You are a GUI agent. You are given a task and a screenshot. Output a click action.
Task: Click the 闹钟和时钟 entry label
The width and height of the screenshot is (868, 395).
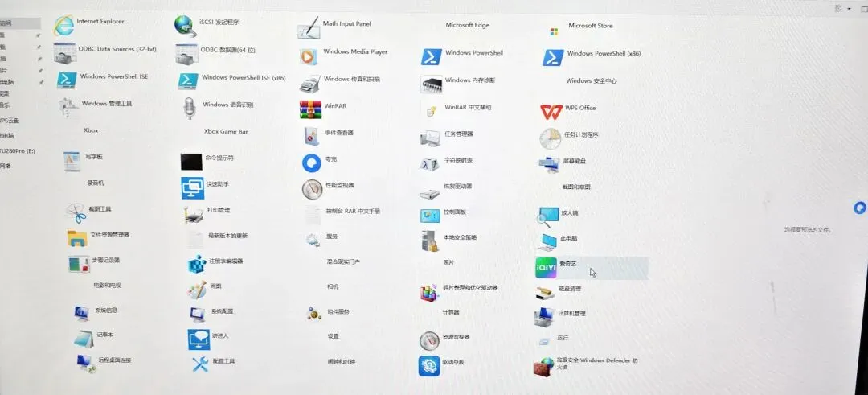click(342, 362)
